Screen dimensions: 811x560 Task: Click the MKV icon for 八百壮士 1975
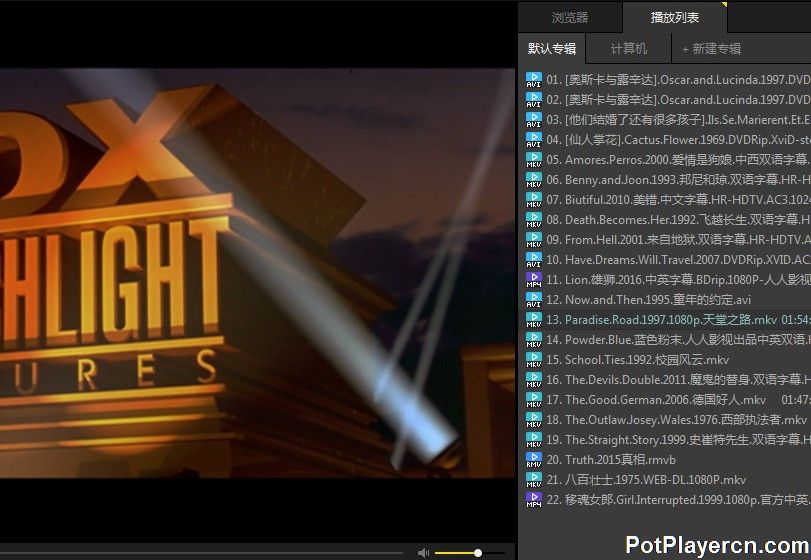click(534, 480)
